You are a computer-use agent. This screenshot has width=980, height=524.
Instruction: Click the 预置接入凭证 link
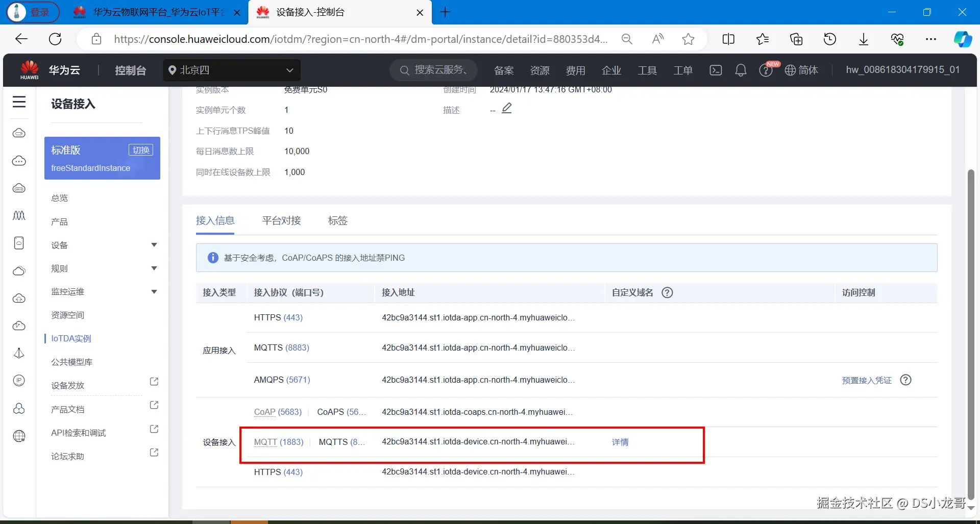pos(867,380)
